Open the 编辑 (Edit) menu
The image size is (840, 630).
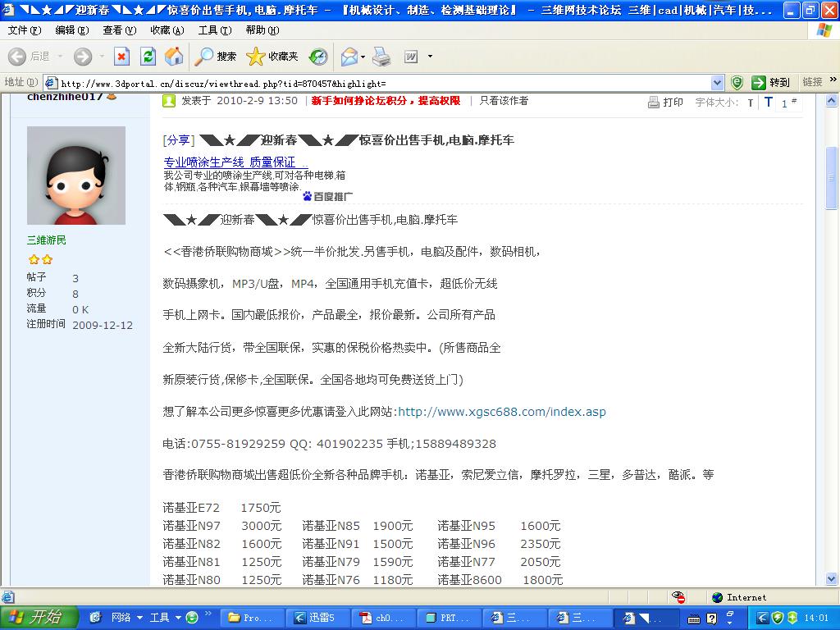(x=72, y=30)
